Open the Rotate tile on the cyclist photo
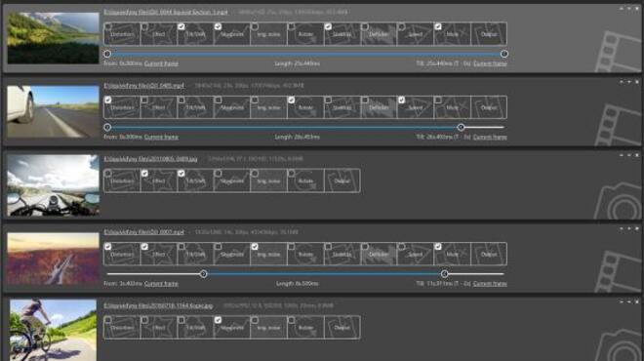 pyautogui.click(x=305, y=328)
